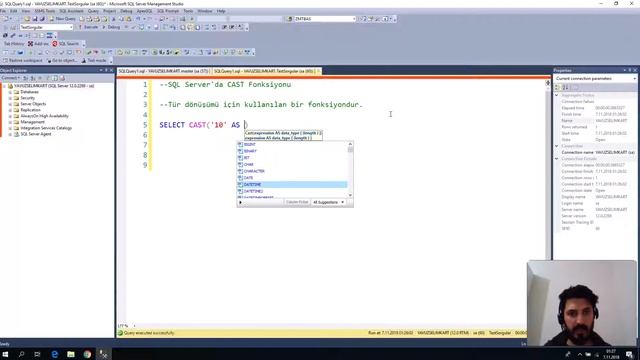Open Current connection parameters dropdown
The height and width of the screenshot is (360, 640).
pyautogui.click(x=634, y=78)
